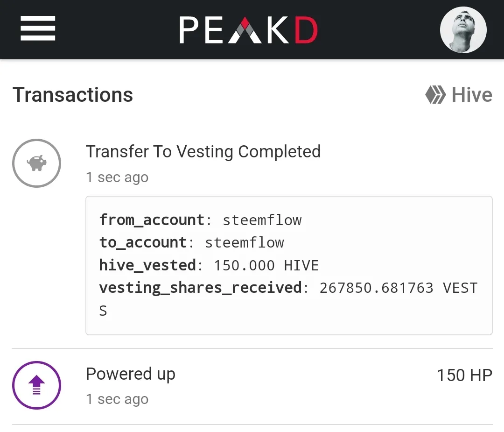This screenshot has height=432, width=504.
Task: Click the purple power up arrow icon
Action: tap(37, 385)
